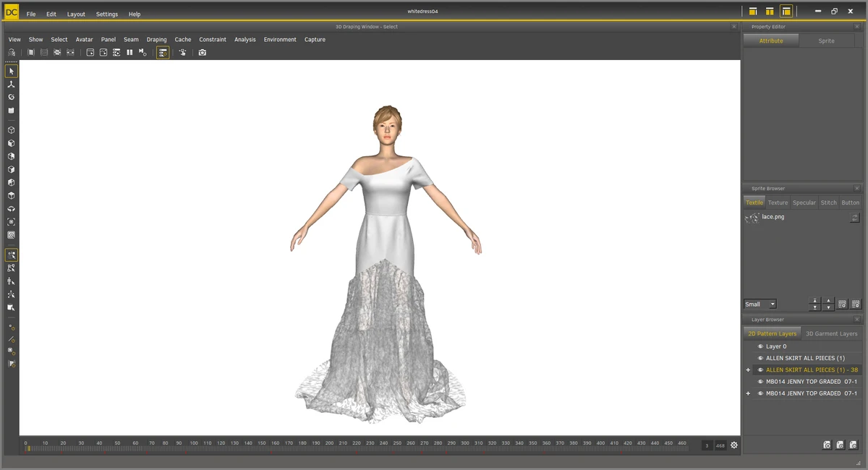Viewport: 868px width, 470px height.
Task: Click frame 100 on the timeline ruler
Action: click(x=193, y=443)
